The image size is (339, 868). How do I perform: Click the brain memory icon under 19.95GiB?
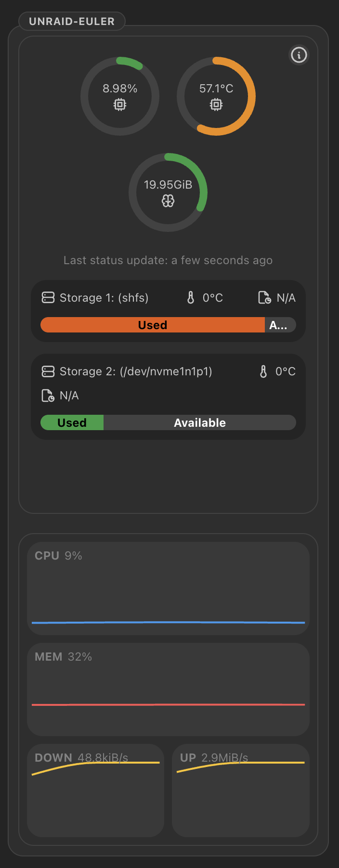168,201
